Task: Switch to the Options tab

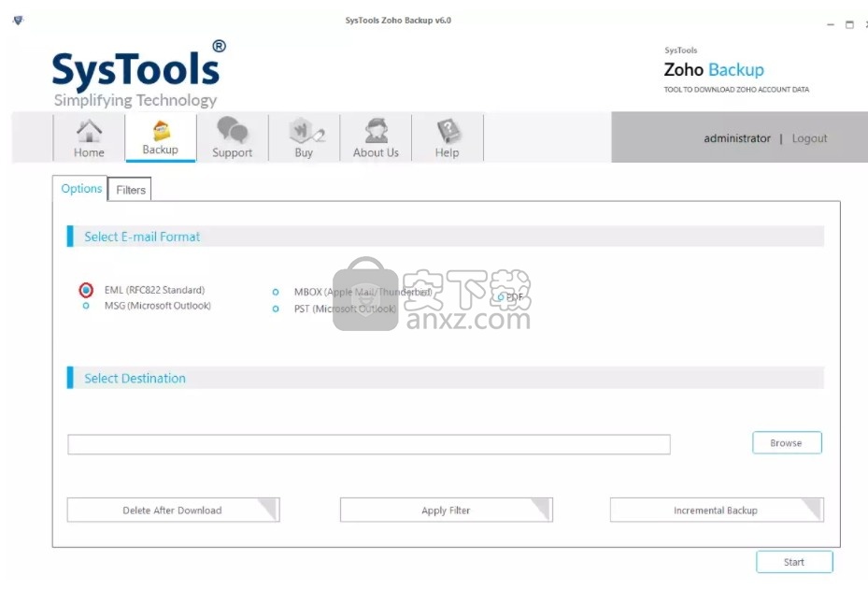Action: [x=81, y=188]
